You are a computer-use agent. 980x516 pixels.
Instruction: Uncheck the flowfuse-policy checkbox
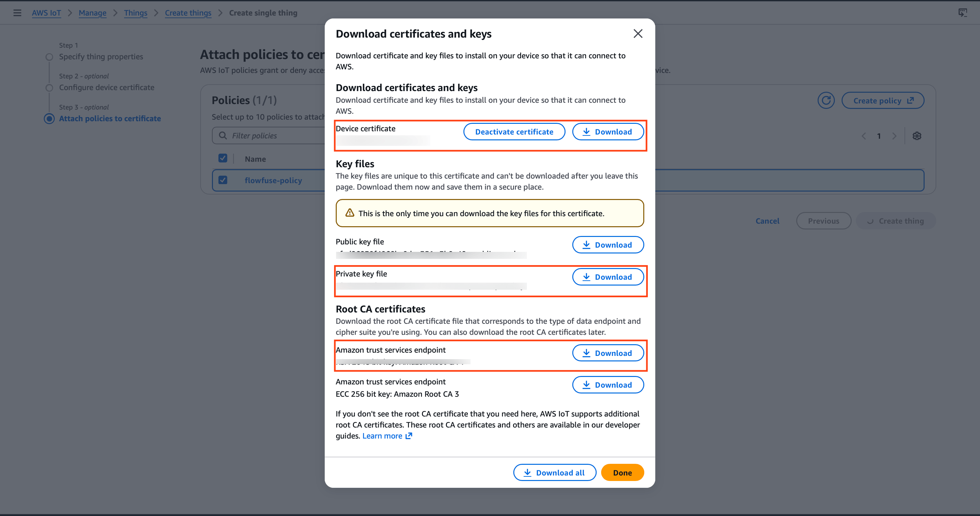223,180
